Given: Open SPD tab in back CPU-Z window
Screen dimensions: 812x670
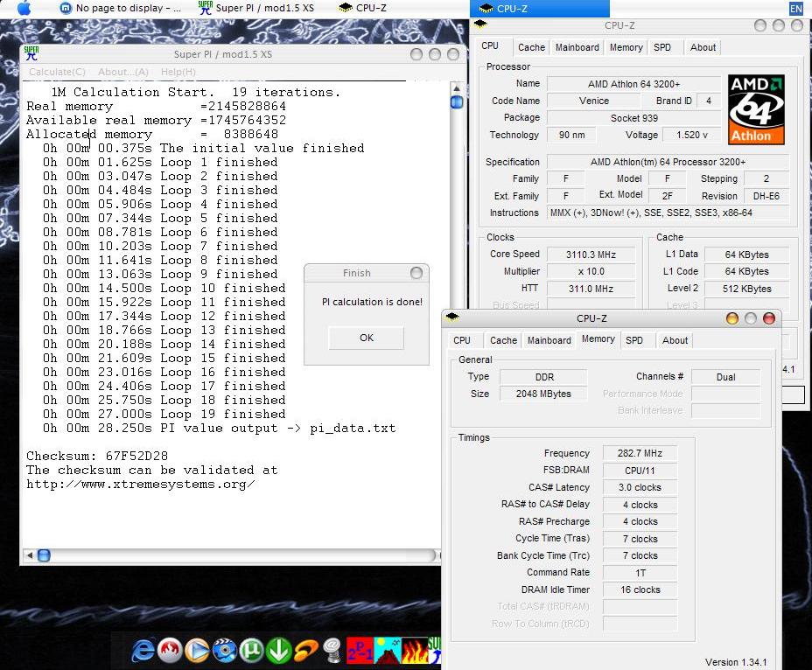Looking at the screenshot, I should pyautogui.click(x=662, y=47).
